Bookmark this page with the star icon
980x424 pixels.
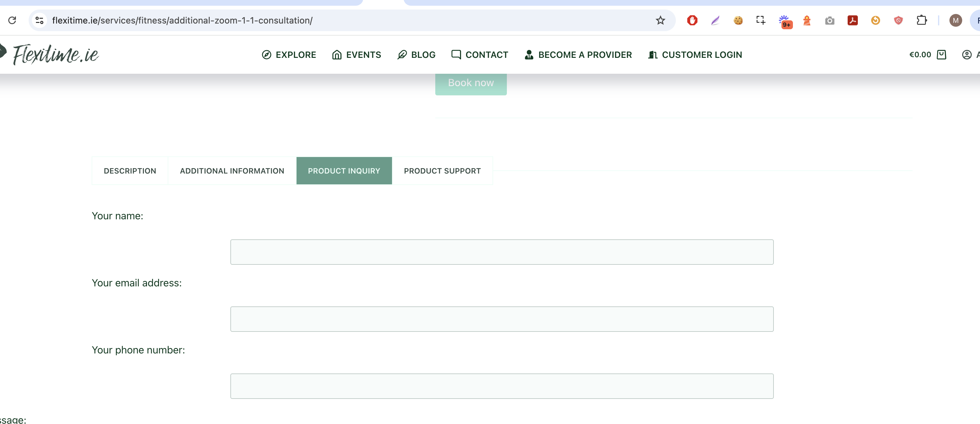coord(660,20)
